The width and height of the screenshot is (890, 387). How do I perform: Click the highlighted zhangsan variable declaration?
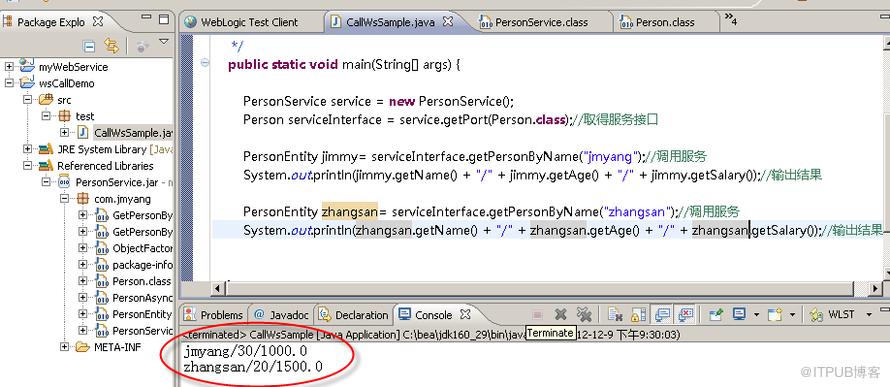click(x=350, y=211)
